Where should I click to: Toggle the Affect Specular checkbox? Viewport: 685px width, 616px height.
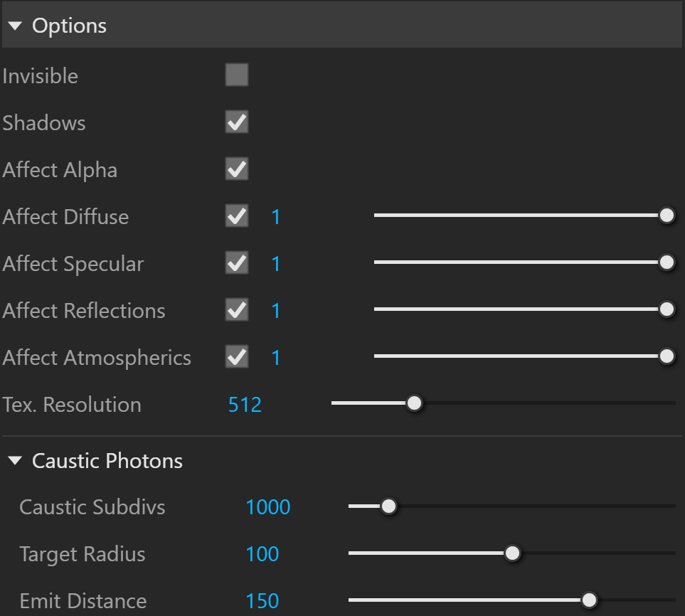coord(237,263)
